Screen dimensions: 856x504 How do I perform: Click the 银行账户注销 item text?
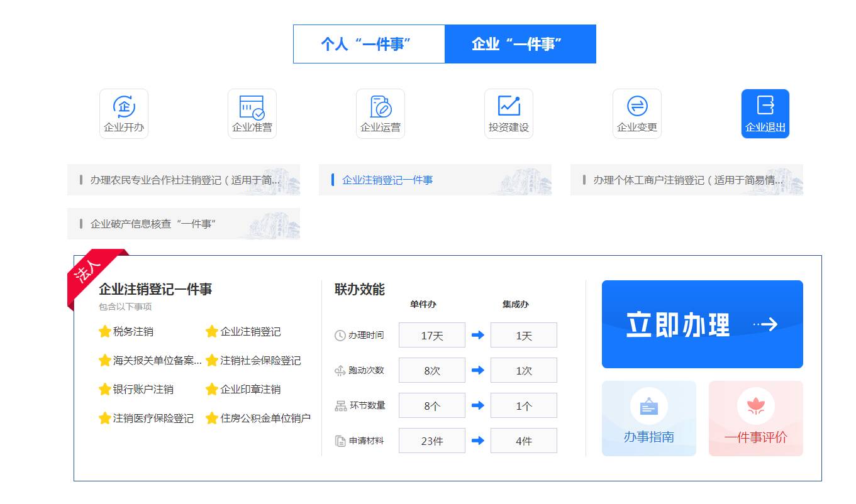[143, 389]
